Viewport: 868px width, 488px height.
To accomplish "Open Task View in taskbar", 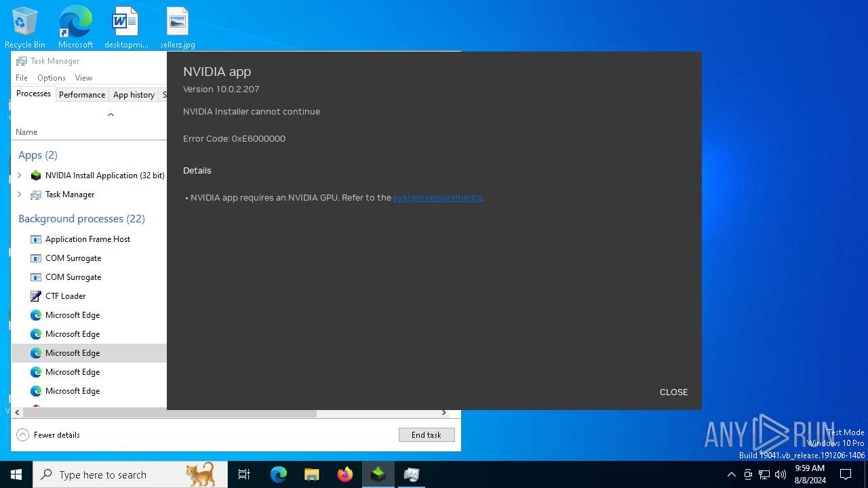I will point(244,474).
